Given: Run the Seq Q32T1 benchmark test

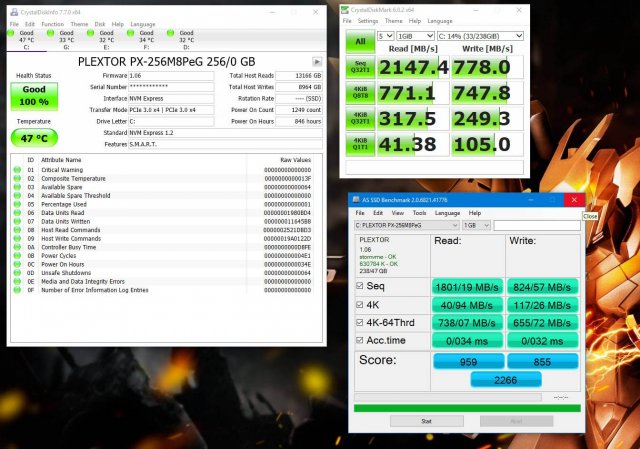Looking at the screenshot, I should click(359, 67).
